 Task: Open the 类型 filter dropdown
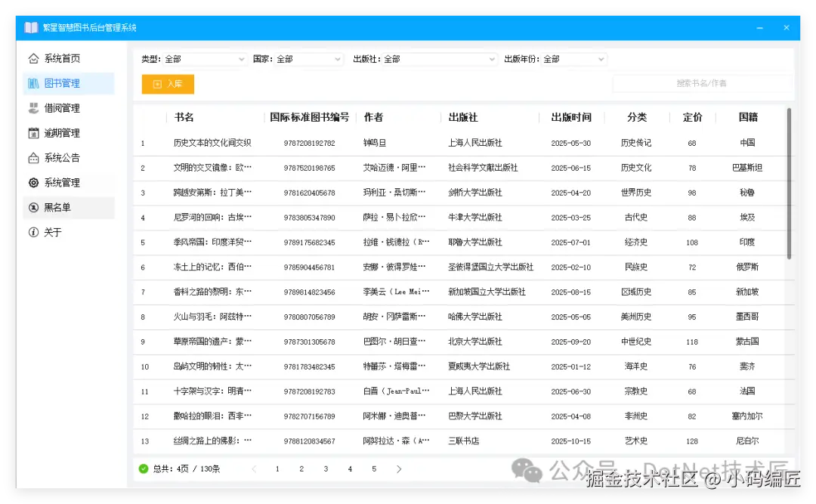click(204, 60)
